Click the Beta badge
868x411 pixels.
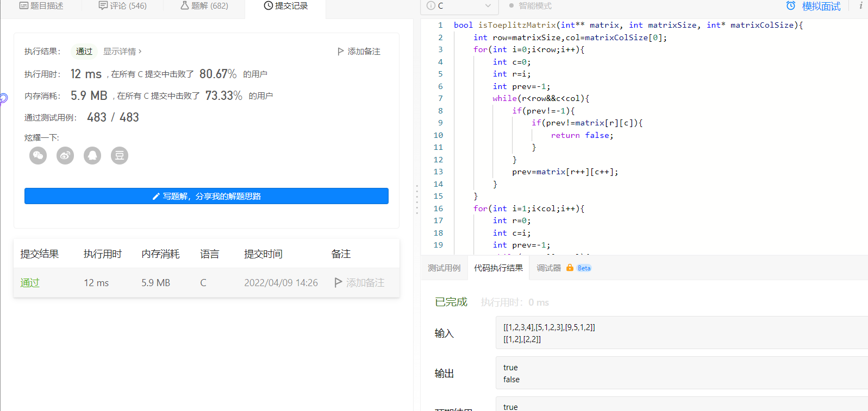[584, 268]
